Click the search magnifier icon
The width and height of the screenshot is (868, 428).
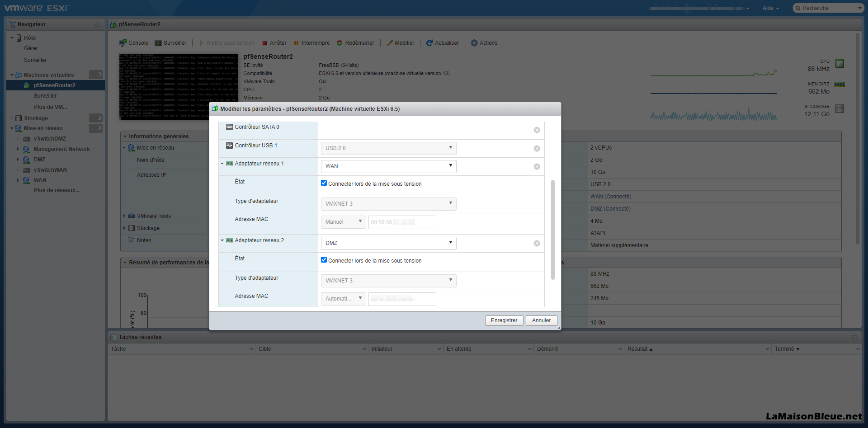point(798,8)
